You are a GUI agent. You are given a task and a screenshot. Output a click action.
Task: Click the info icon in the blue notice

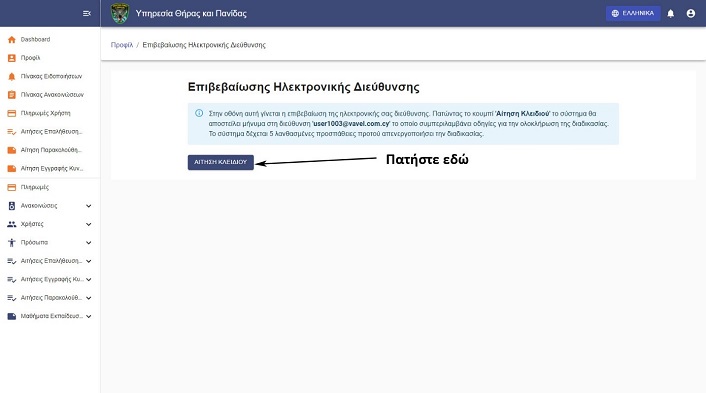[199, 113]
